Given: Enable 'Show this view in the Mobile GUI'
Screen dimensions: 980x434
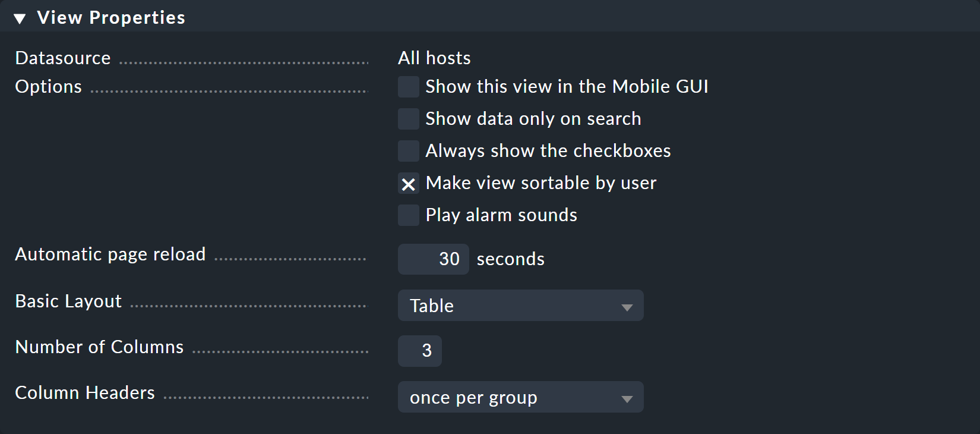Looking at the screenshot, I should coord(408,87).
